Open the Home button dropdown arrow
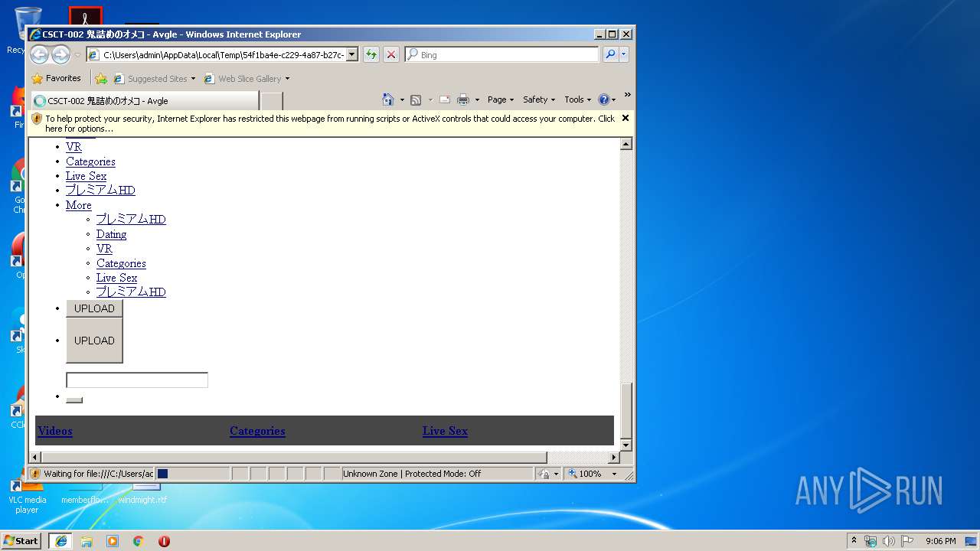This screenshot has height=551, width=980. tap(402, 100)
